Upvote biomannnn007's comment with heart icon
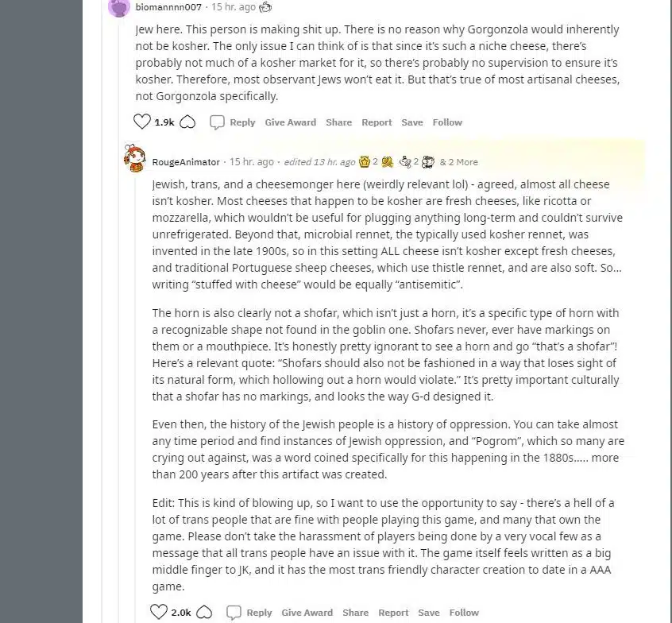 click(142, 122)
